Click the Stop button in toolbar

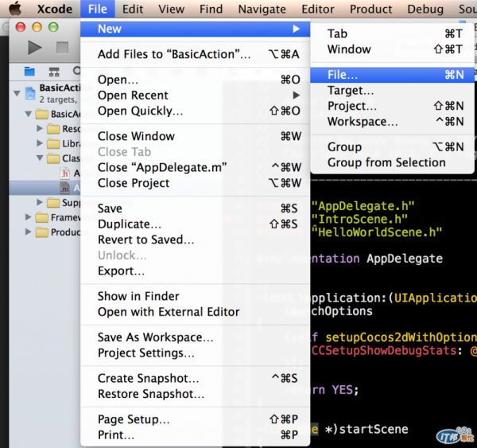(62, 48)
